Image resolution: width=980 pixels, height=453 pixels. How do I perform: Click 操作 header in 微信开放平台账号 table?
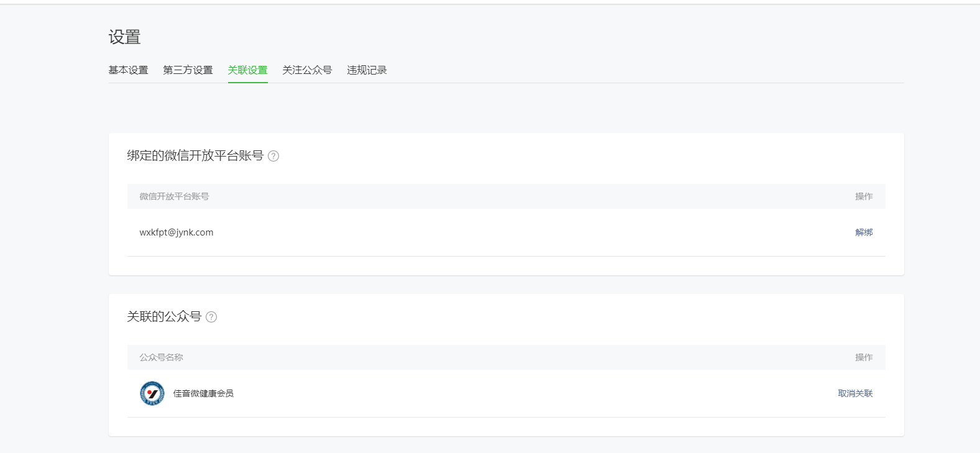click(x=864, y=196)
